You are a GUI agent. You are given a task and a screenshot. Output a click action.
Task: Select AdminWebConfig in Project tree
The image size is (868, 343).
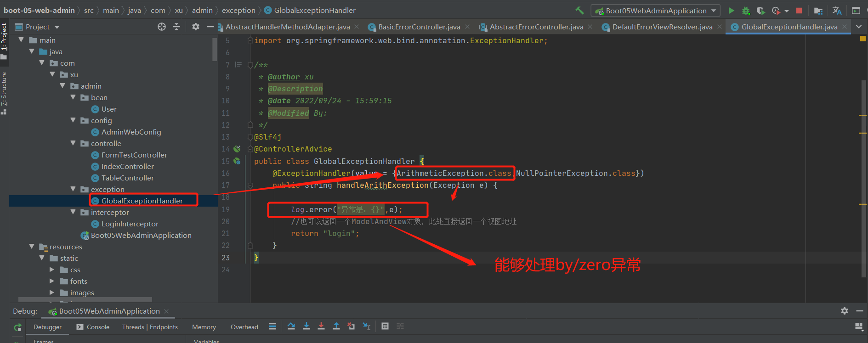[131, 132]
